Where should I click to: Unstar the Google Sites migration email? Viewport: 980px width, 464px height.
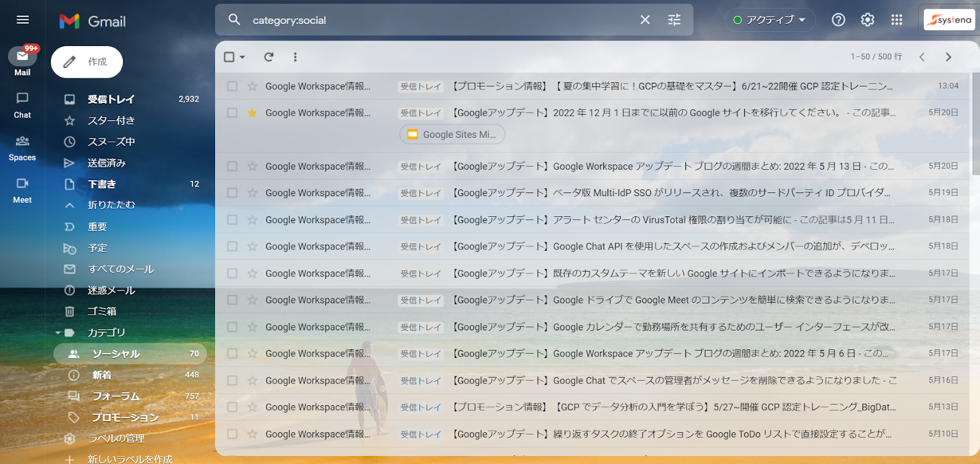coord(252,113)
